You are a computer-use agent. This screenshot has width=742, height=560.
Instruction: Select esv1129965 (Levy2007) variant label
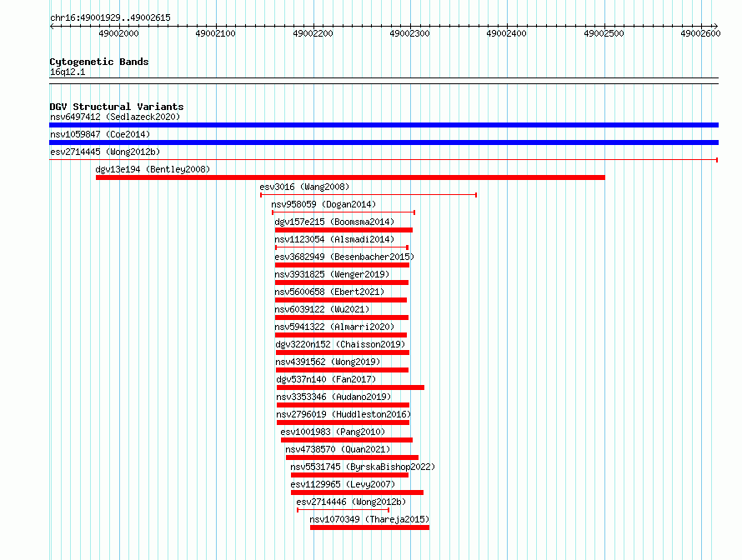point(343,484)
